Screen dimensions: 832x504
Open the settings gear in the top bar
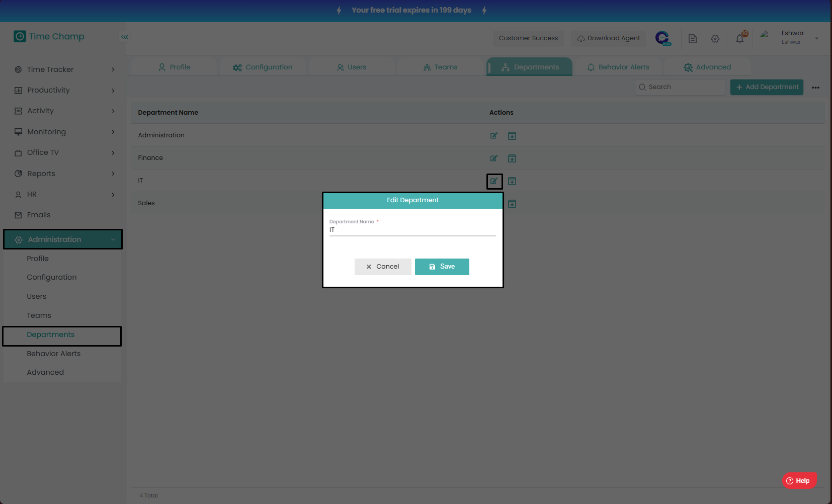(715, 39)
